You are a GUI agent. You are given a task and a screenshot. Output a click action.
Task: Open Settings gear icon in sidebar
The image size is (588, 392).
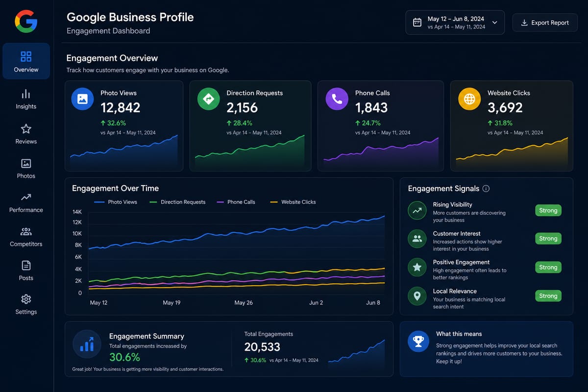[26, 299]
